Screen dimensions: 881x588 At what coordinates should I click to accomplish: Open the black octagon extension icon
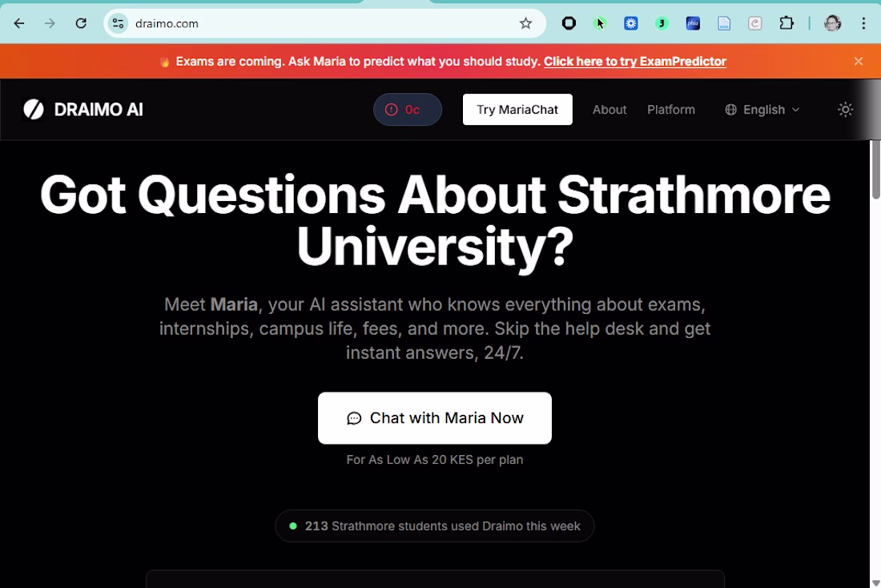(569, 23)
